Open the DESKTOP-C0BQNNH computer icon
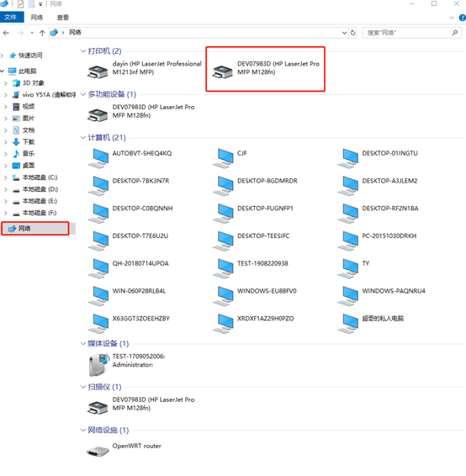Screen dimensions: 466x476 [98, 214]
